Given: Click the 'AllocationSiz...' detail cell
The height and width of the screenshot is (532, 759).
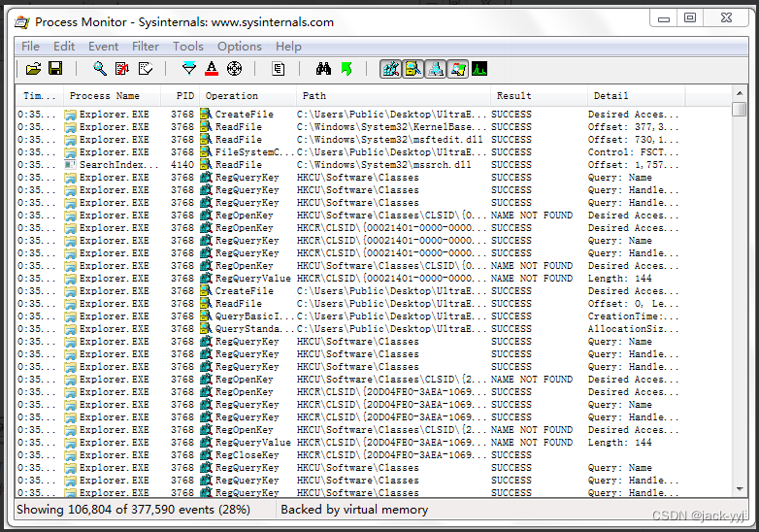Looking at the screenshot, I should (633, 329).
